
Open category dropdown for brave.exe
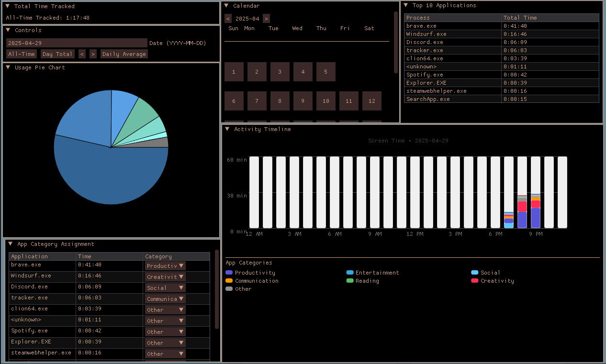(165, 266)
